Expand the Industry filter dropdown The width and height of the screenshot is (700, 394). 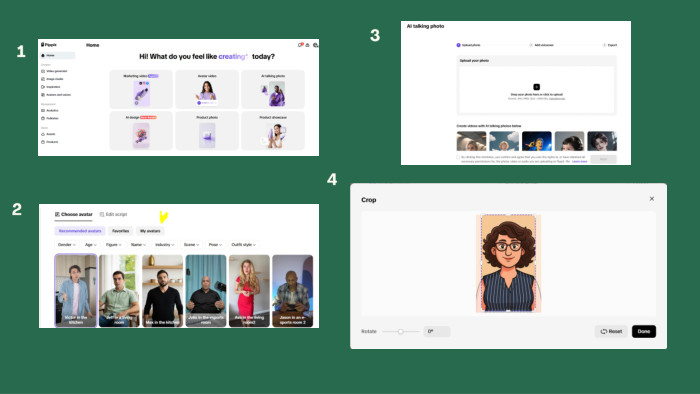point(164,245)
